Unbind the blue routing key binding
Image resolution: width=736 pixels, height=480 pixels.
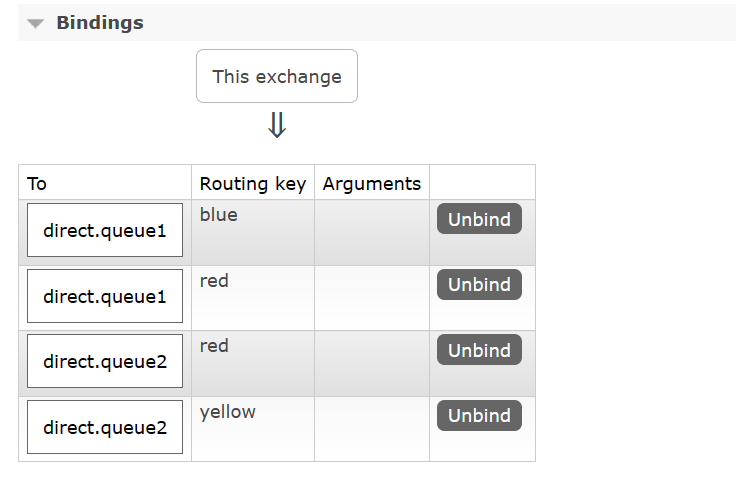479,219
